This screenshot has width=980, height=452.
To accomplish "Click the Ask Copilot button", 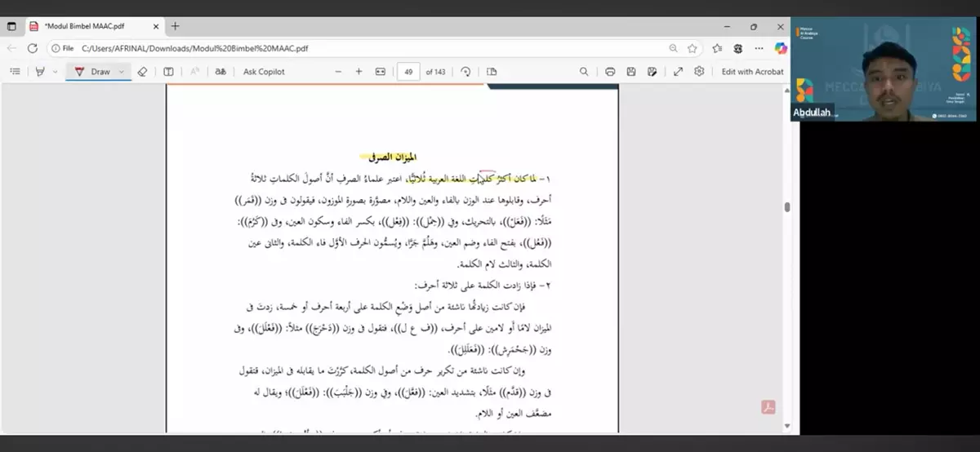I will [x=264, y=72].
